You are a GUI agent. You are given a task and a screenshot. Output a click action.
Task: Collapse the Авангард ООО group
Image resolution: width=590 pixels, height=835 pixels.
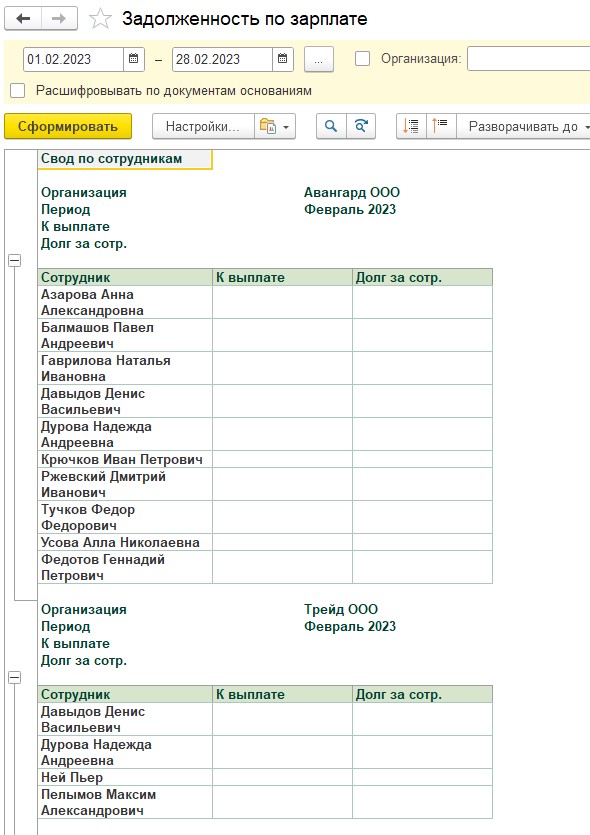15,261
